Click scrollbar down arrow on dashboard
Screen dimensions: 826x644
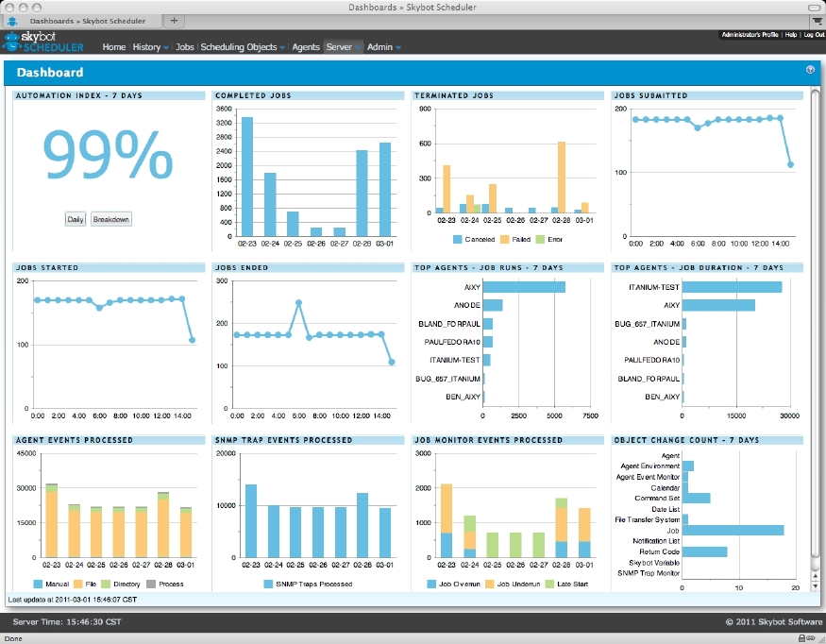click(816, 585)
